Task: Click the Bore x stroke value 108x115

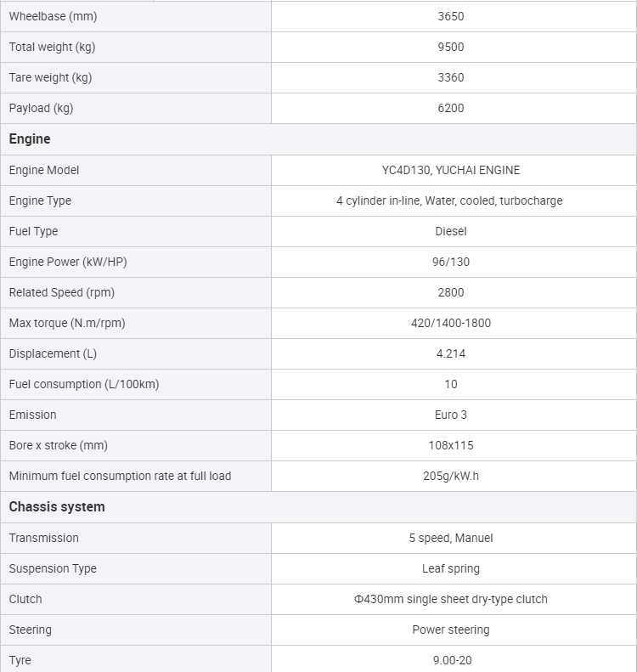Action: [x=451, y=445]
